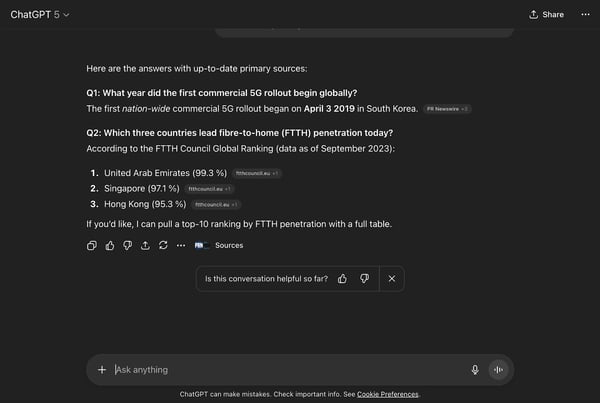Open the citation next to United Arab Emirates
600x403 pixels.
tap(257, 173)
